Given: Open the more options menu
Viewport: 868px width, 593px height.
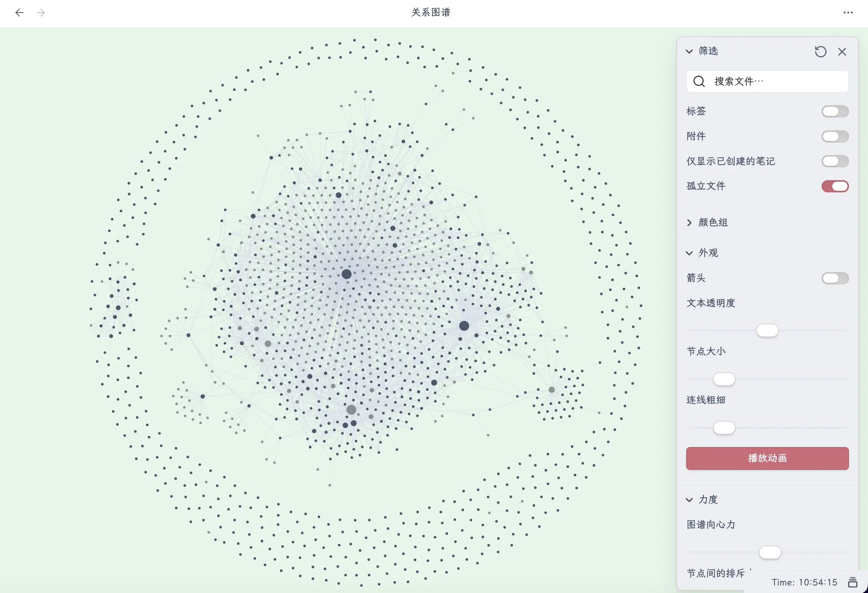Looking at the screenshot, I should [x=848, y=13].
